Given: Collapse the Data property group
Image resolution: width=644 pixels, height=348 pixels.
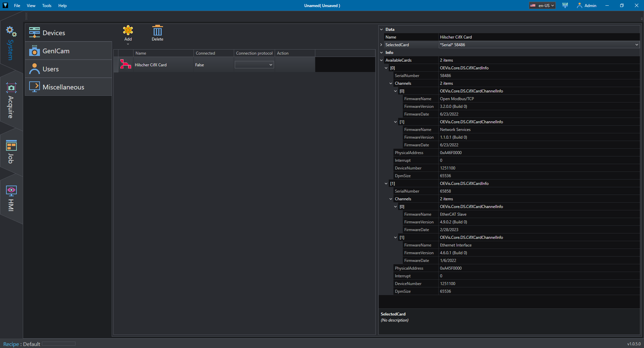Looking at the screenshot, I should (381, 29).
